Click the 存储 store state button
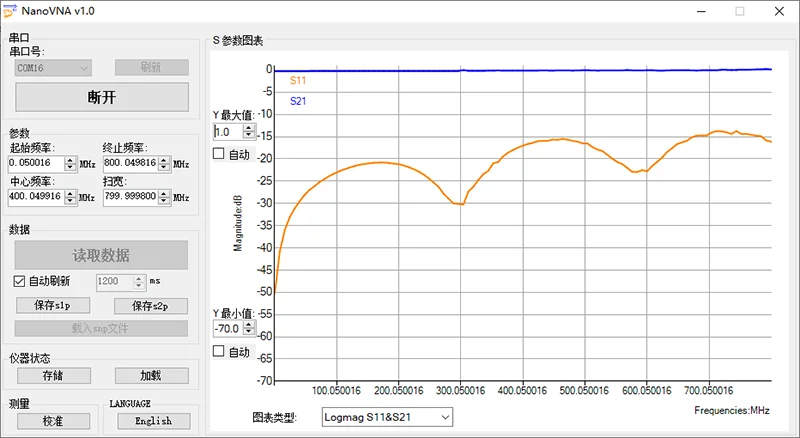 (54, 376)
